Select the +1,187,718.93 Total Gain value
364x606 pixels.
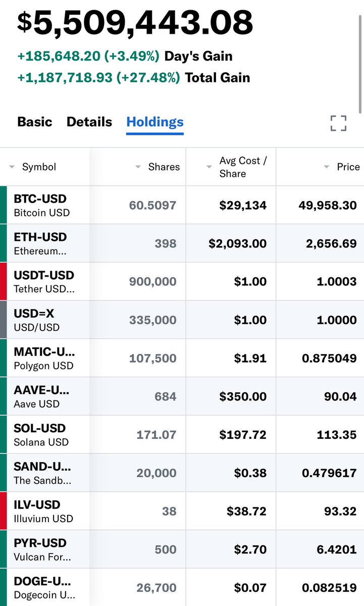pos(98,78)
